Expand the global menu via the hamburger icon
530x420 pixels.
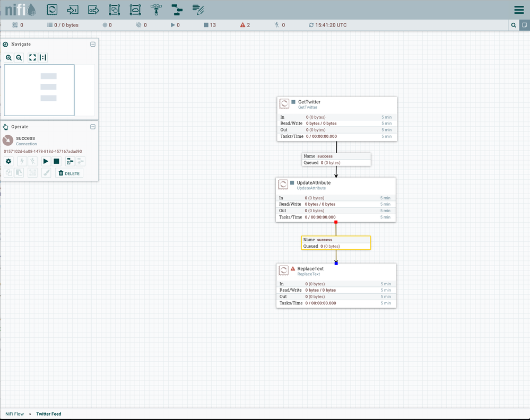518,10
